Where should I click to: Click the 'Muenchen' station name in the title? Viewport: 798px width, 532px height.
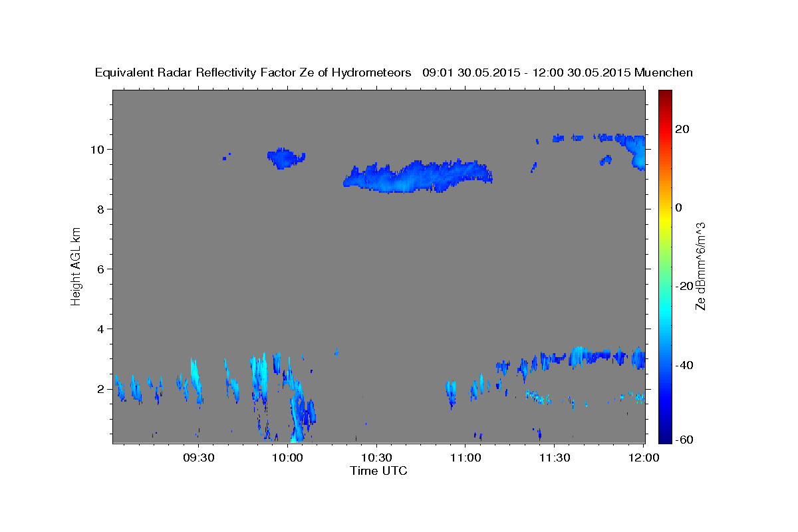pos(664,72)
